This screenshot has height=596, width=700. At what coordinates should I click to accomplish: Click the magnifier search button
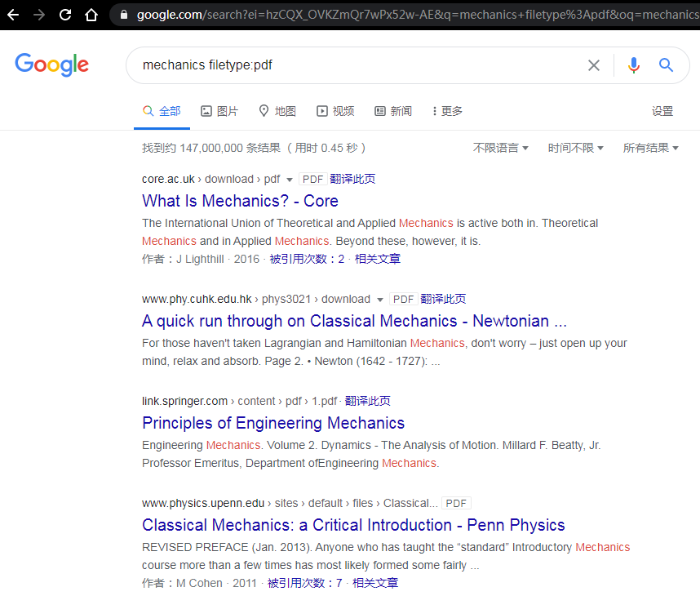[667, 65]
